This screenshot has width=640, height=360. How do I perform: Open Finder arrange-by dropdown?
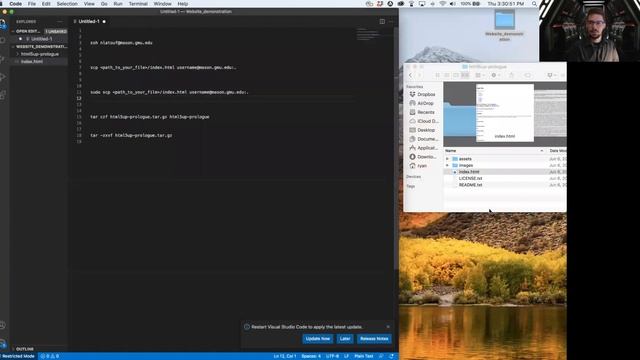(x=480, y=75)
